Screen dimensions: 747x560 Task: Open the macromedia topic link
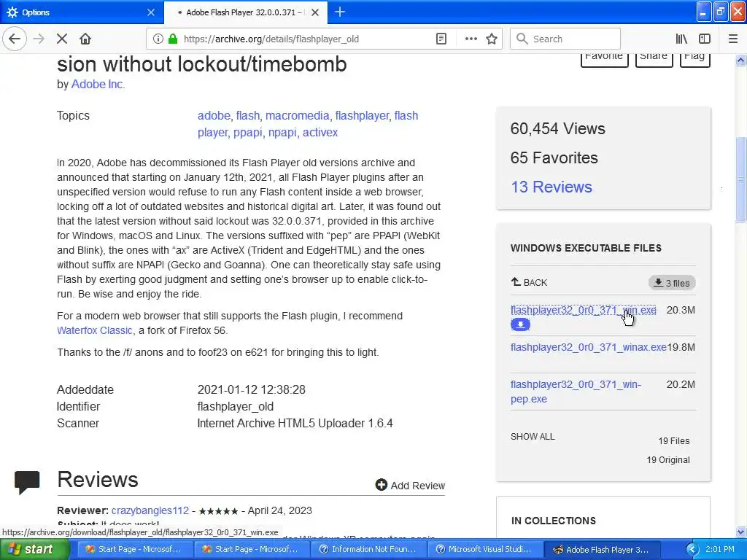[x=298, y=116]
